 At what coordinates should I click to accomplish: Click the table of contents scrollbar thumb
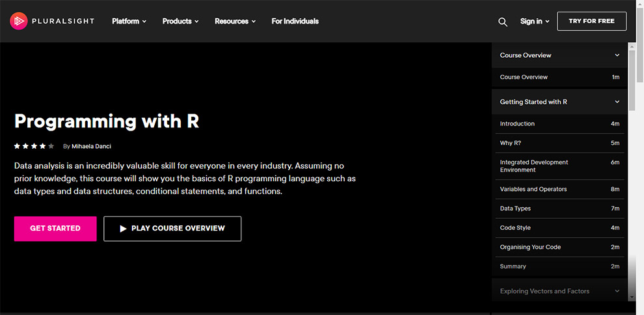coord(632,80)
